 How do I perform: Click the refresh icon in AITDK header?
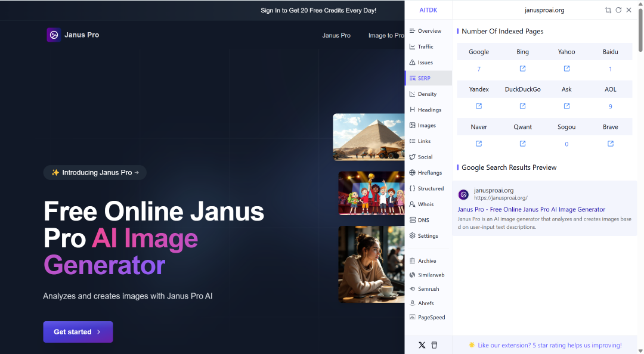point(618,10)
